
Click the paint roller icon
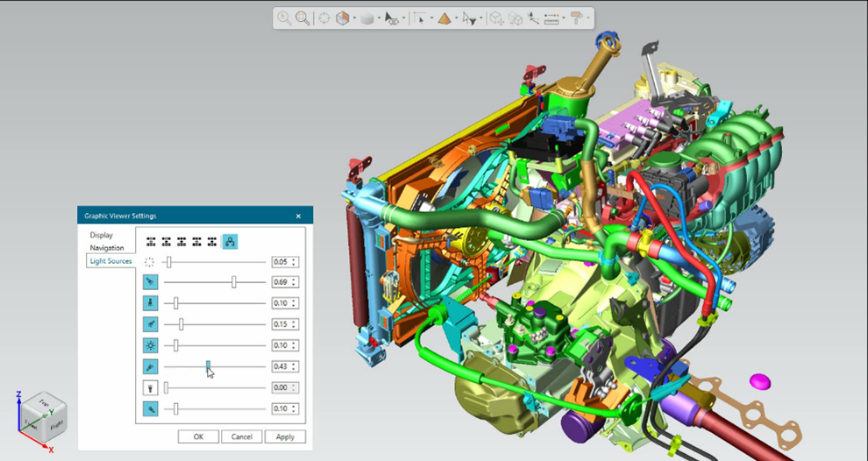point(577,18)
